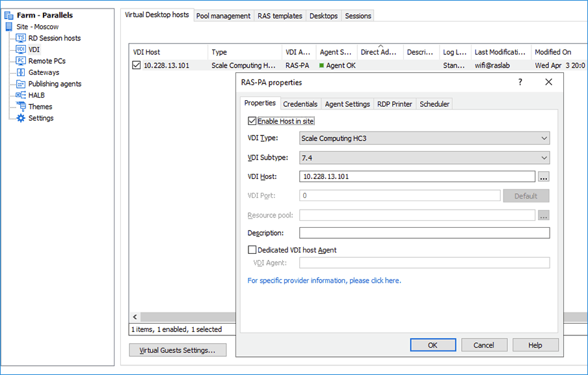
Task: Click into VDI Host input field
Action: tap(417, 176)
